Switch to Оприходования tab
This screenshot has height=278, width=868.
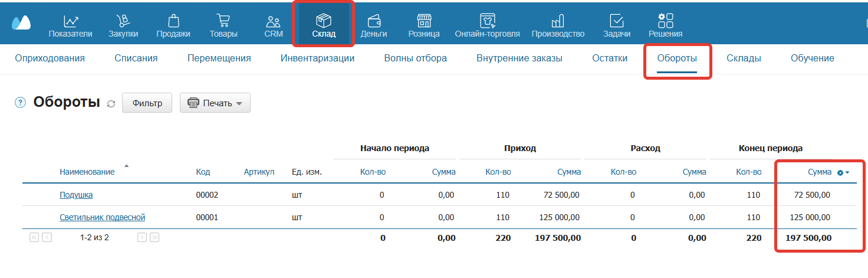click(x=50, y=58)
